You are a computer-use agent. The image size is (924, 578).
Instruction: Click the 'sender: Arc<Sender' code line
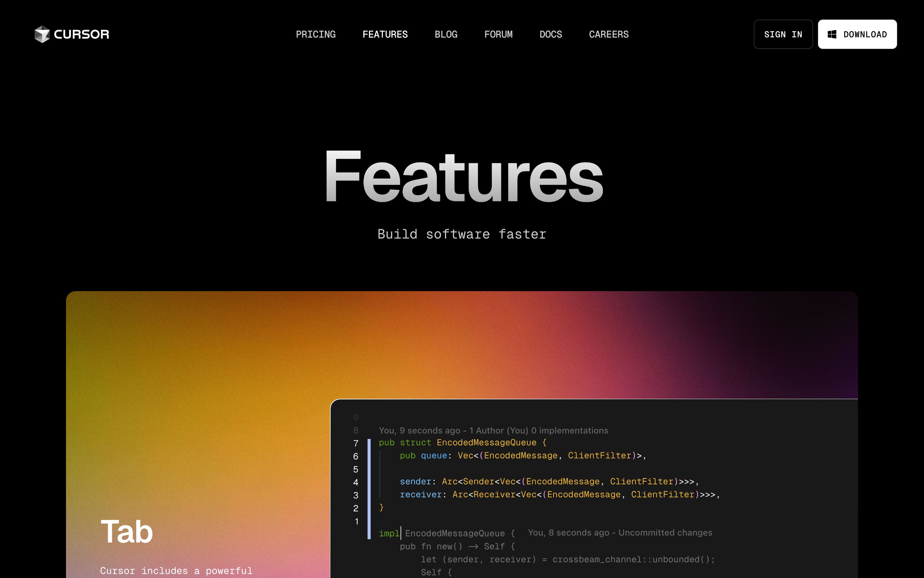pos(549,482)
